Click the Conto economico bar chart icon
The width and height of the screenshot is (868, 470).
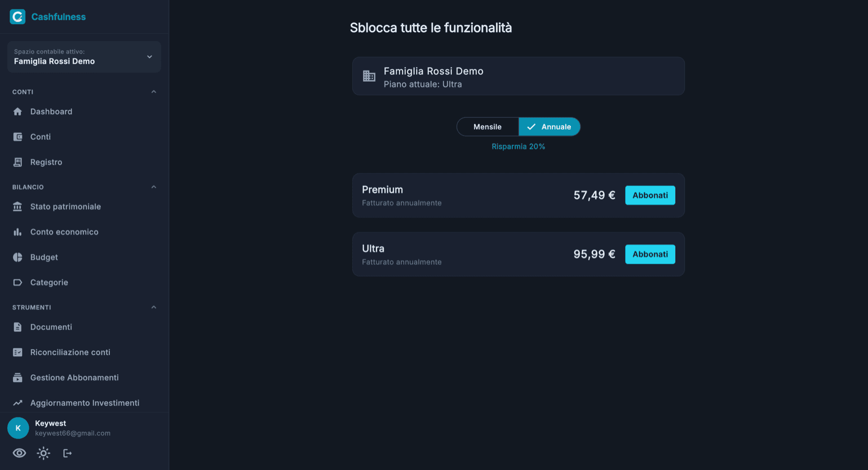point(17,232)
